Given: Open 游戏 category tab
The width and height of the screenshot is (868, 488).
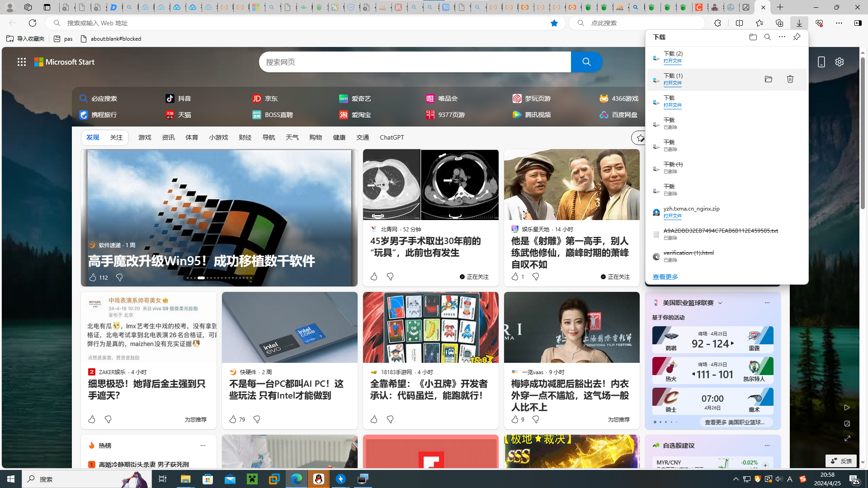Looking at the screenshot, I should coord(145,137).
